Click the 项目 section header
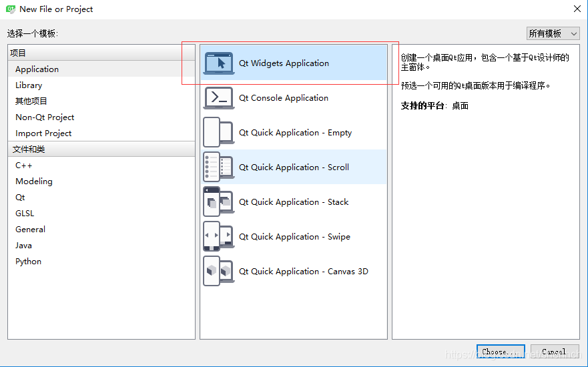The height and width of the screenshot is (367, 588). tap(101, 53)
